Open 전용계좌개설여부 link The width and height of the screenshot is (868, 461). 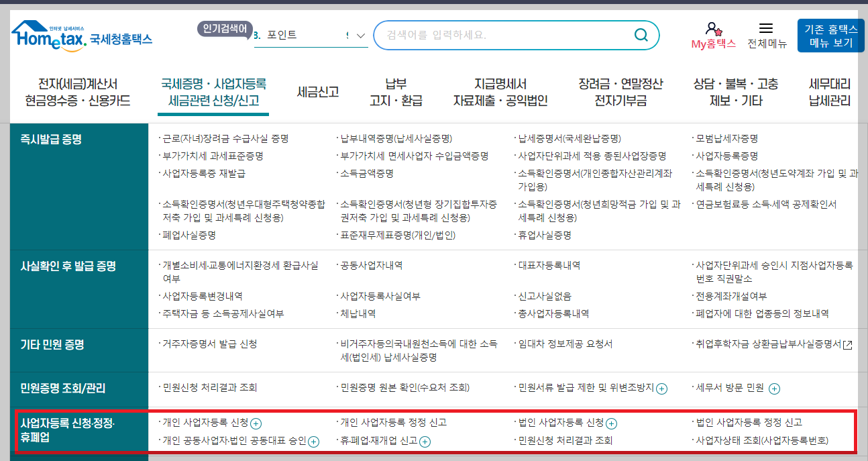tap(731, 296)
